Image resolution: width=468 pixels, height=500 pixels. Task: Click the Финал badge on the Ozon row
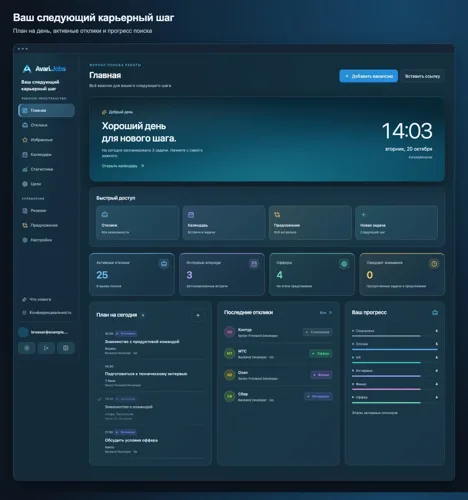[x=321, y=375]
